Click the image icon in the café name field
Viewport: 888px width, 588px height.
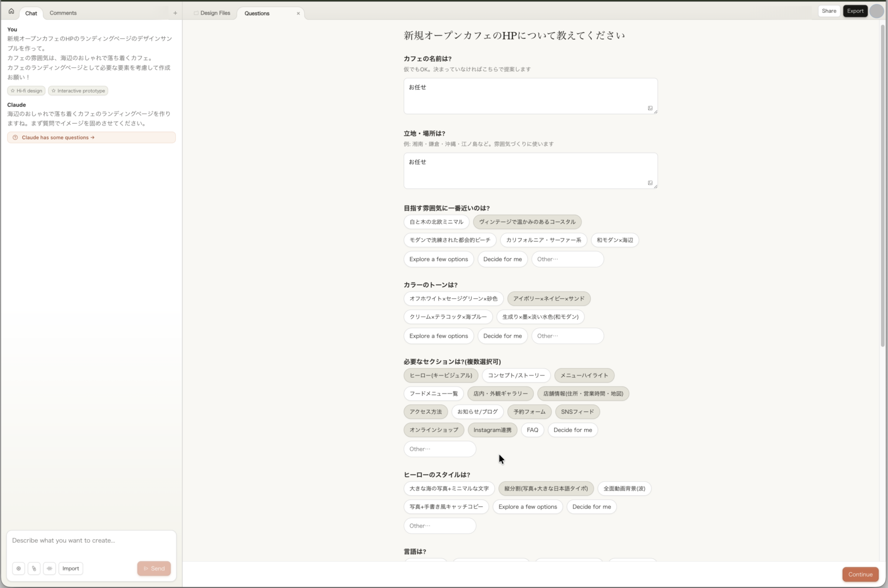[x=650, y=108]
